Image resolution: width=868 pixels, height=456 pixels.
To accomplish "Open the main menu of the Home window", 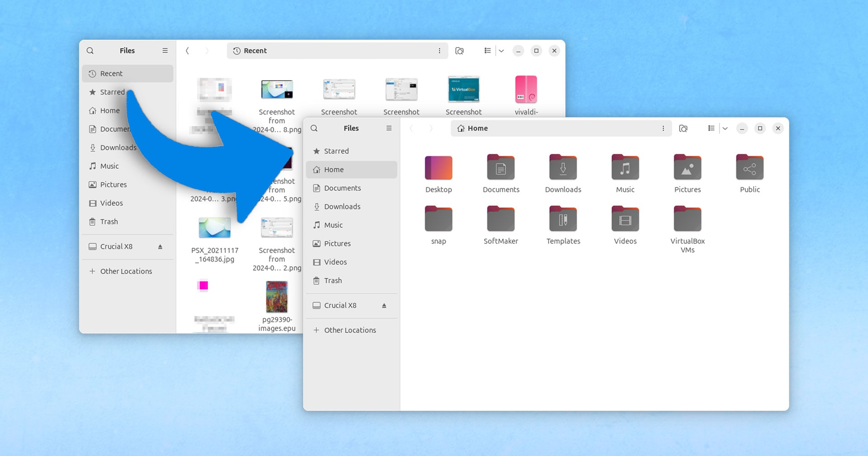I will click(x=388, y=128).
